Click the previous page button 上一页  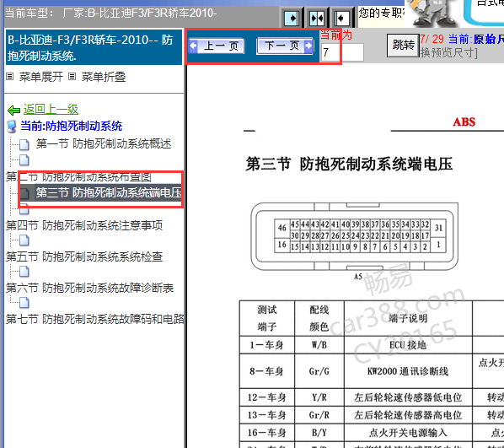pyautogui.click(x=217, y=46)
